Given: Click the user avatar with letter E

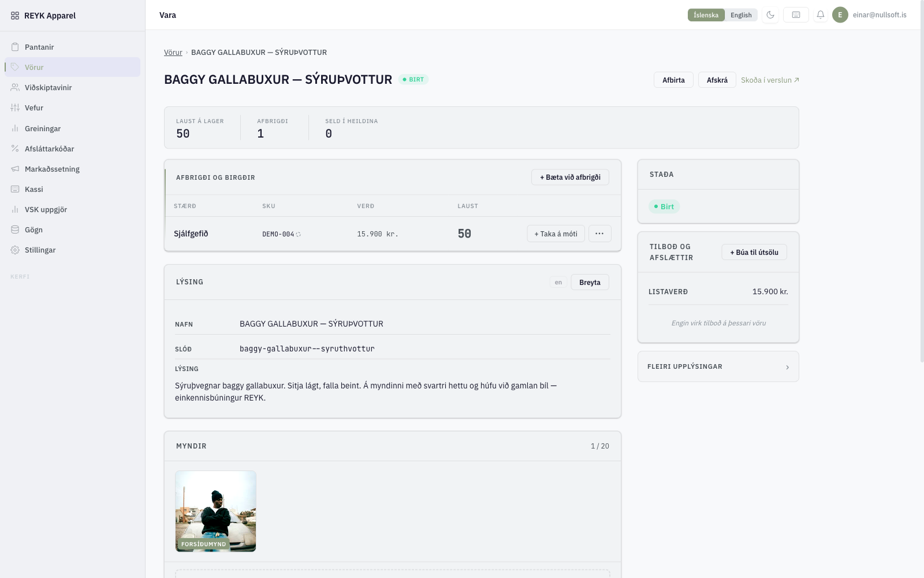Looking at the screenshot, I should click(840, 15).
